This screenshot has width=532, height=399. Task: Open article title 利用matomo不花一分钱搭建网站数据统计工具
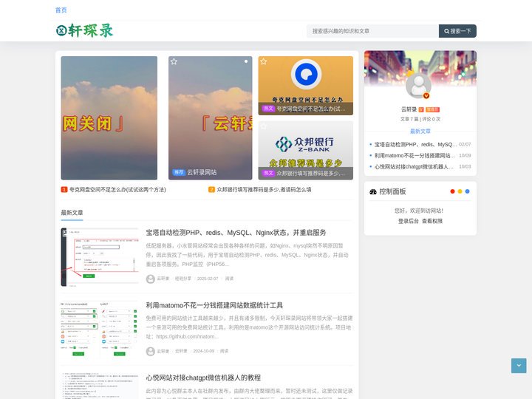click(214, 305)
